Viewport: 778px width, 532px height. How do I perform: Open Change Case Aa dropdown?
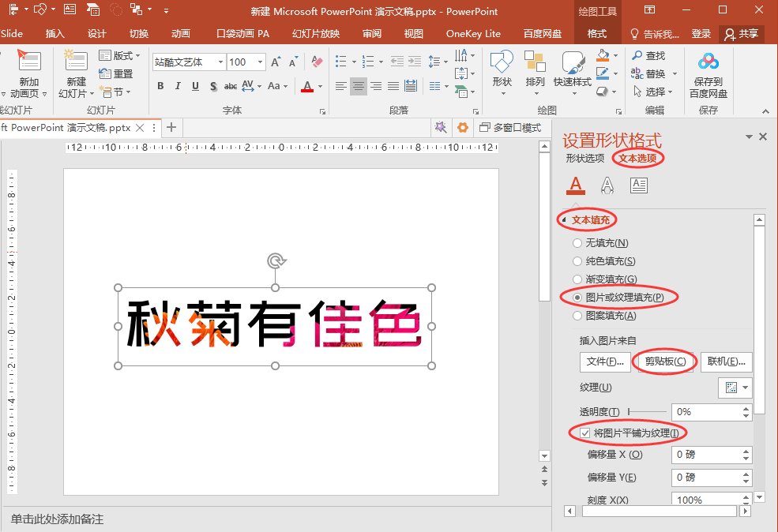(x=278, y=86)
